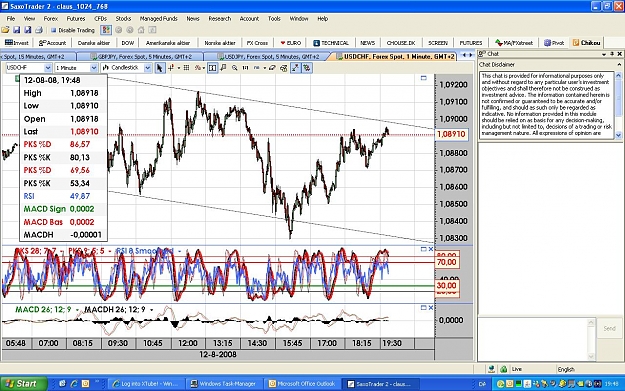This screenshot has width=625, height=391.
Task: Open the Candlestick chart type dropdown
Action: (147, 68)
